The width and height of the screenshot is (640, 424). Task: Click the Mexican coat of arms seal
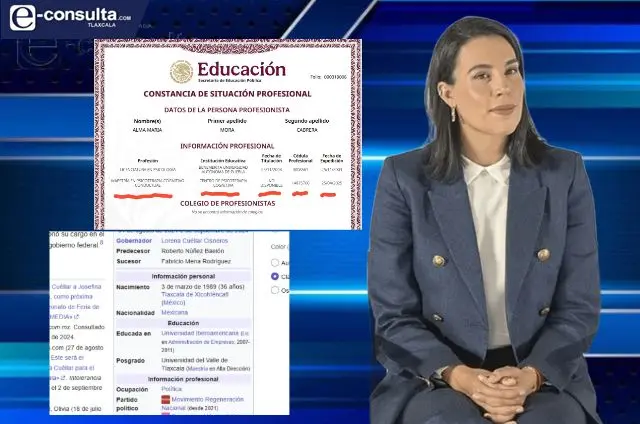181,72
